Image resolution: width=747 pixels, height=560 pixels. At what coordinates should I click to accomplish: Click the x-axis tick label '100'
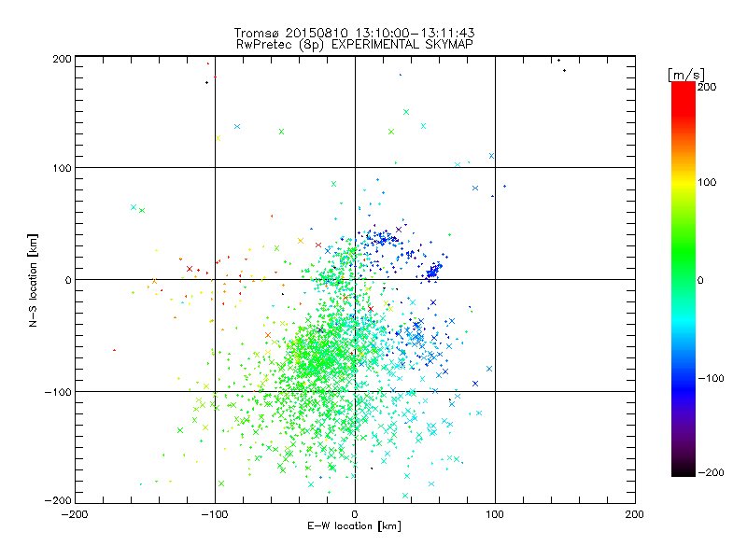(495, 514)
